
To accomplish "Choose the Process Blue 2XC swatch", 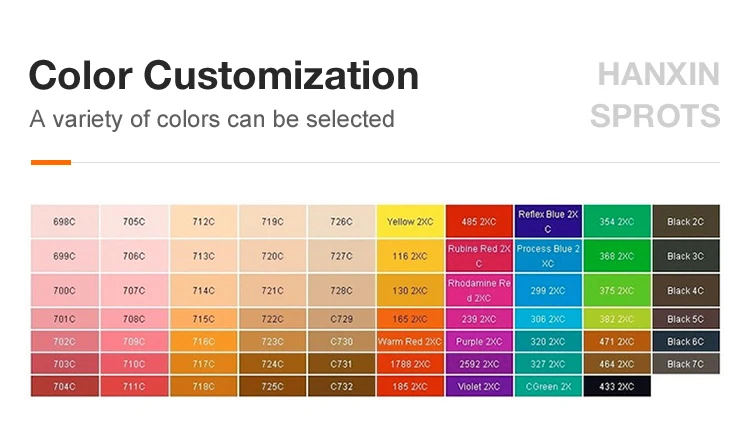I will [548, 256].
